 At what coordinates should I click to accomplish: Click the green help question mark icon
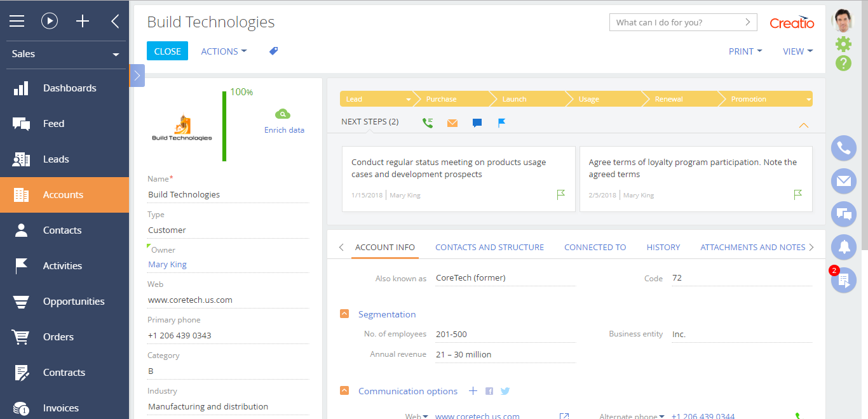tap(843, 63)
